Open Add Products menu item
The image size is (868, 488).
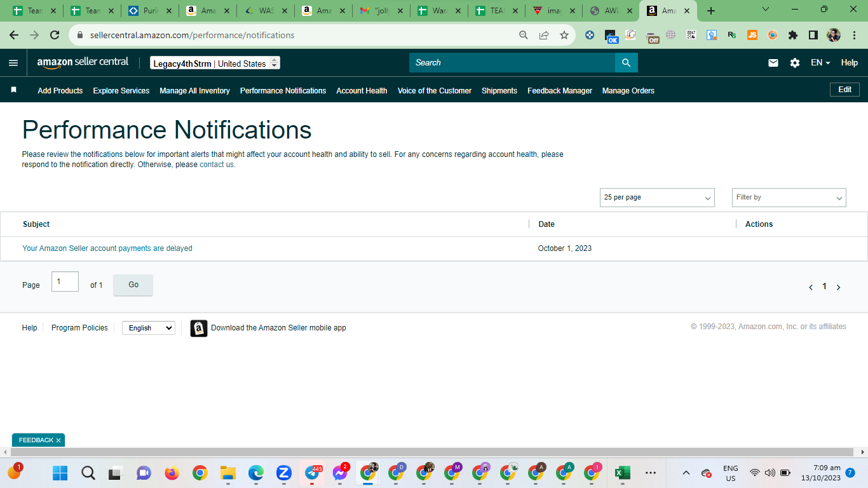coord(60,91)
